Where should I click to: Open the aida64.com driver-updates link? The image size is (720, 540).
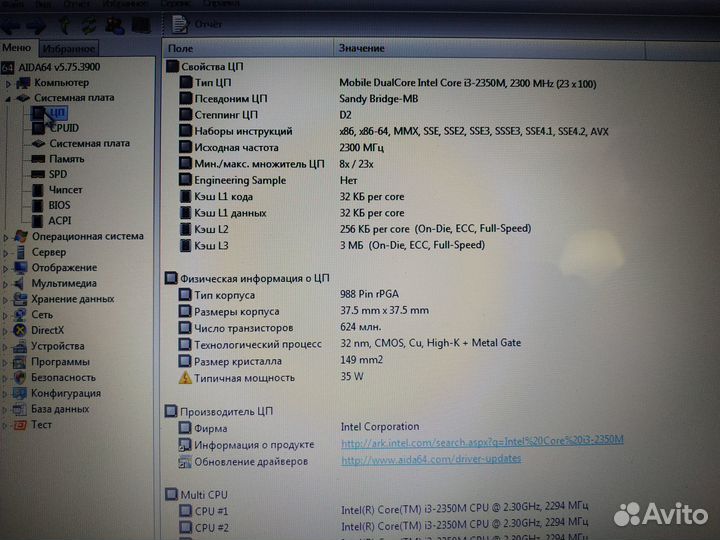point(431,459)
